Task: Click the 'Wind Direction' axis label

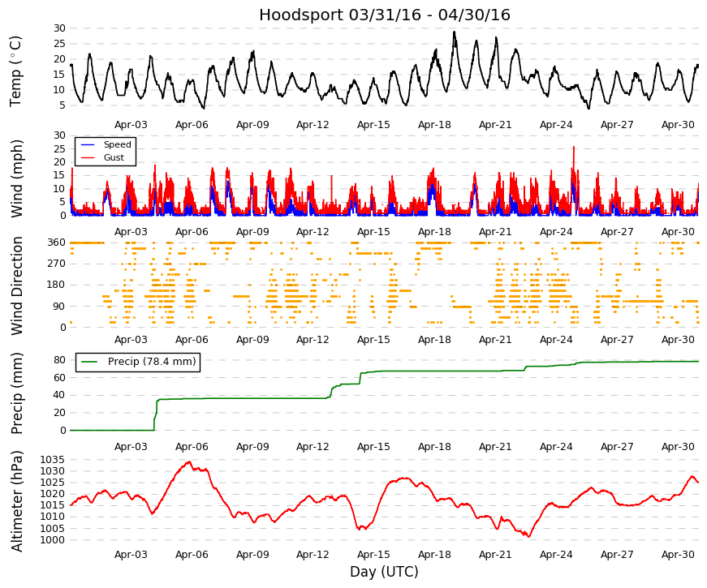Action: pyautogui.click(x=16, y=285)
